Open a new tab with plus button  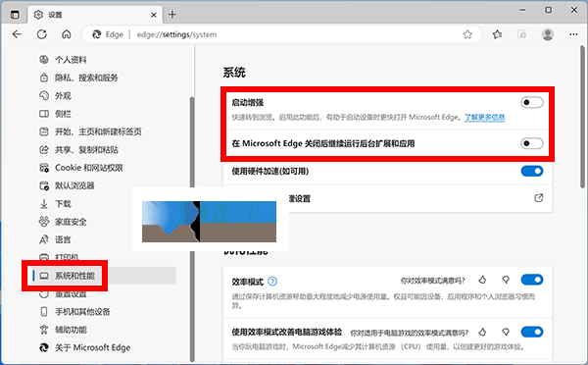click(172, 15)
